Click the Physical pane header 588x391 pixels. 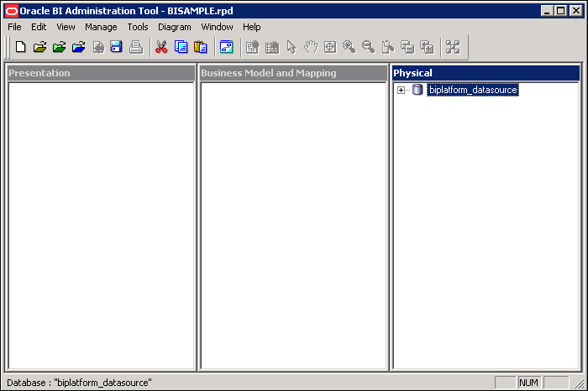point(486,73)
